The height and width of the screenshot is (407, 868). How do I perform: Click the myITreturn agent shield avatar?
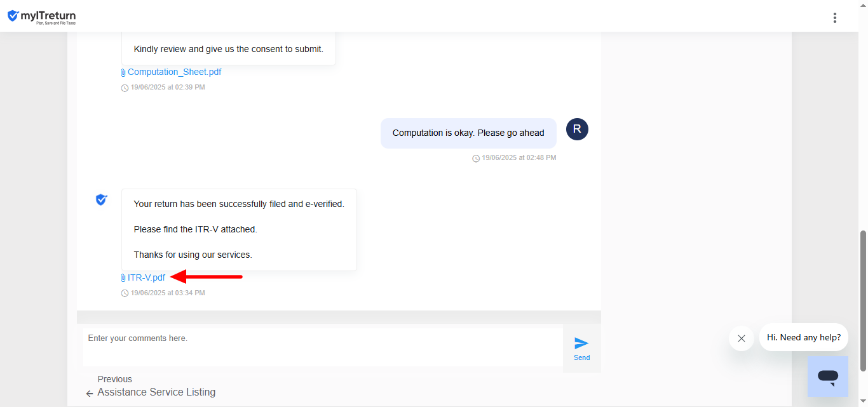101,200
